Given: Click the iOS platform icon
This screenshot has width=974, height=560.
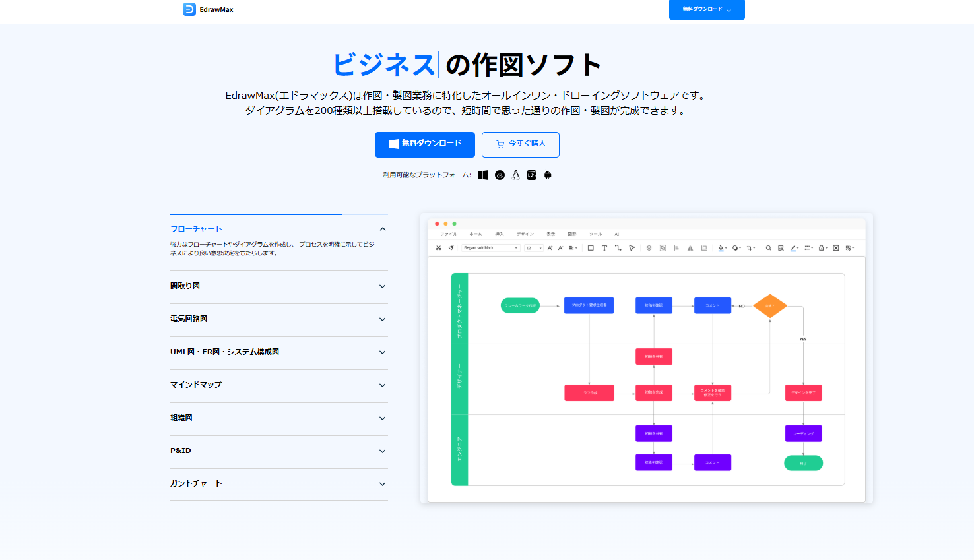Looking at the screenshot, I should pos(531,175).
